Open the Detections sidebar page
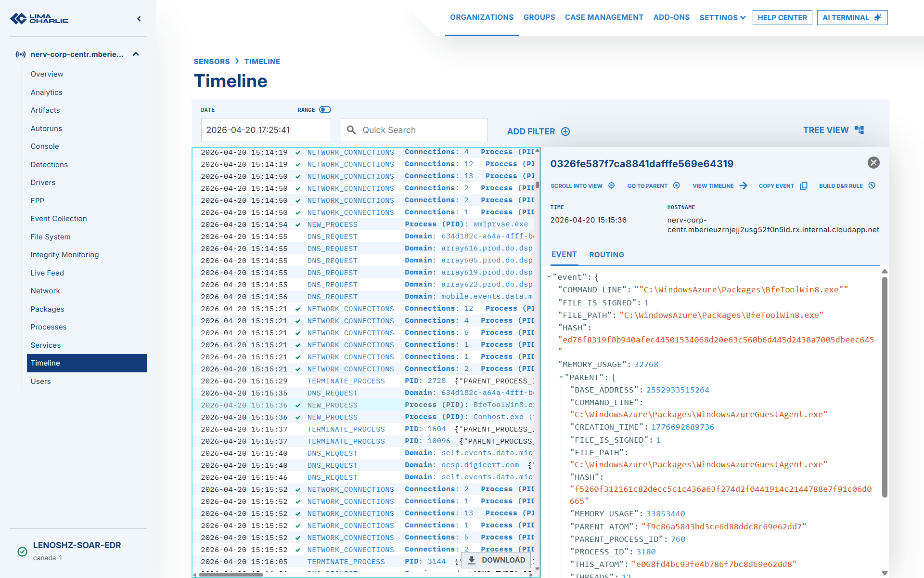924x578 pixels. coord(49,164)
